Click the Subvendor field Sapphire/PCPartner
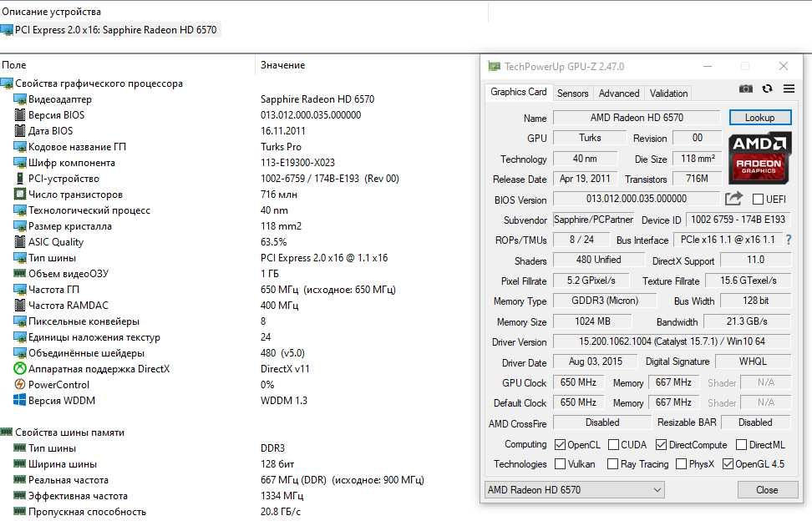Screen dimensions: 812x531 [593, 220]
